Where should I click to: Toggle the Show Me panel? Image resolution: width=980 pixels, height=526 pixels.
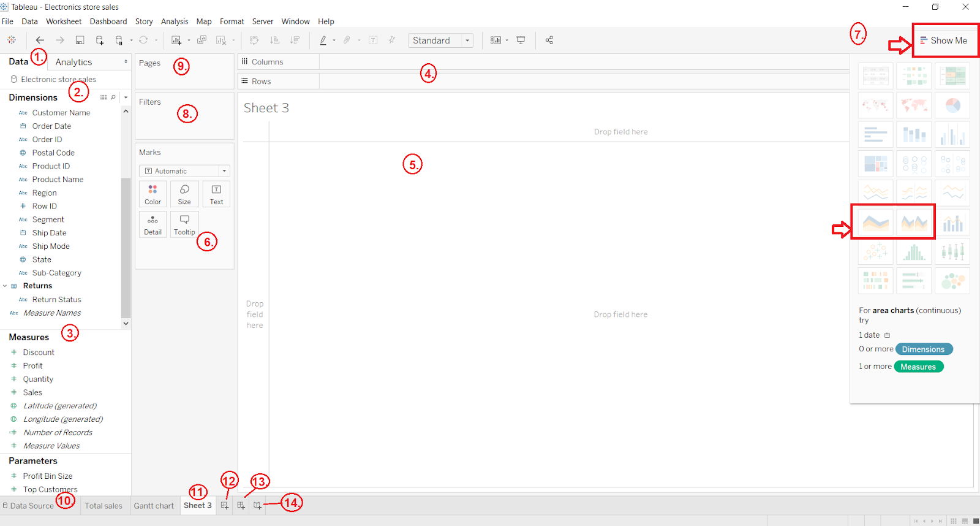pyautogui.click(x=944, y=40)
